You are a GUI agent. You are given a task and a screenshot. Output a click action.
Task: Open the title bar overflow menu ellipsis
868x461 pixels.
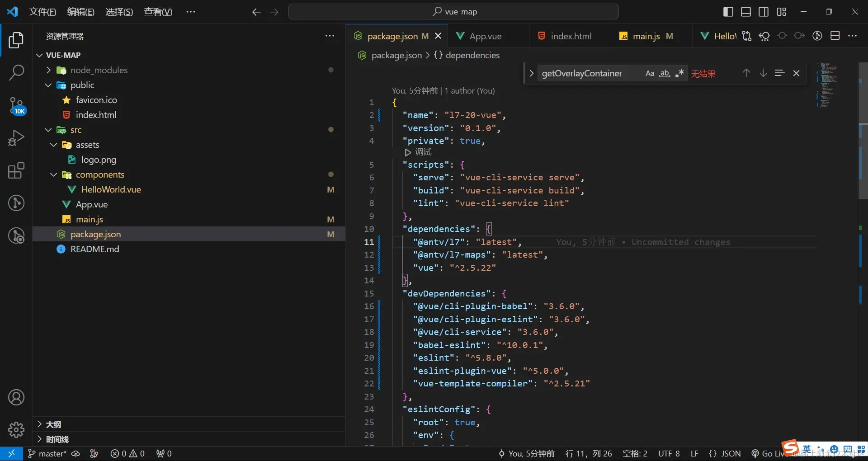click(191, 12)
